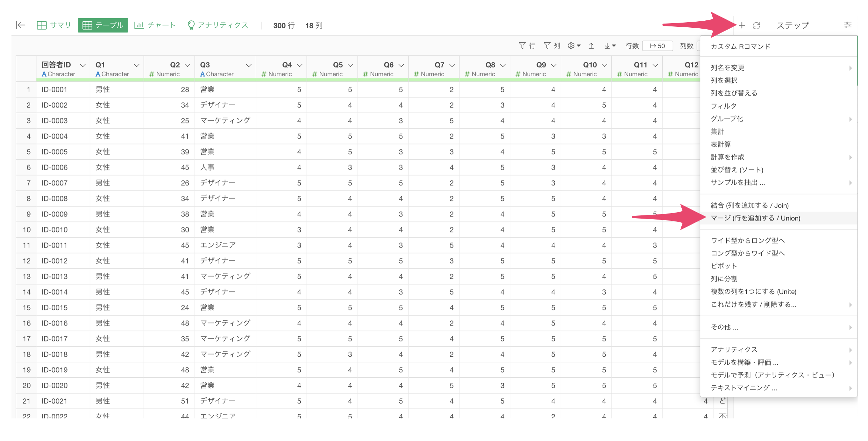This screenshot has height=441, width=868.
Task: Open the Q5 column header dropdown
Action: point(351,65)
